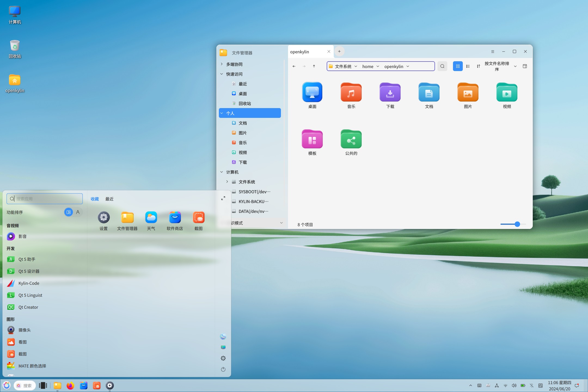Select the openkylin tab
Screen dimensions: 588x392
pos(310,51)
